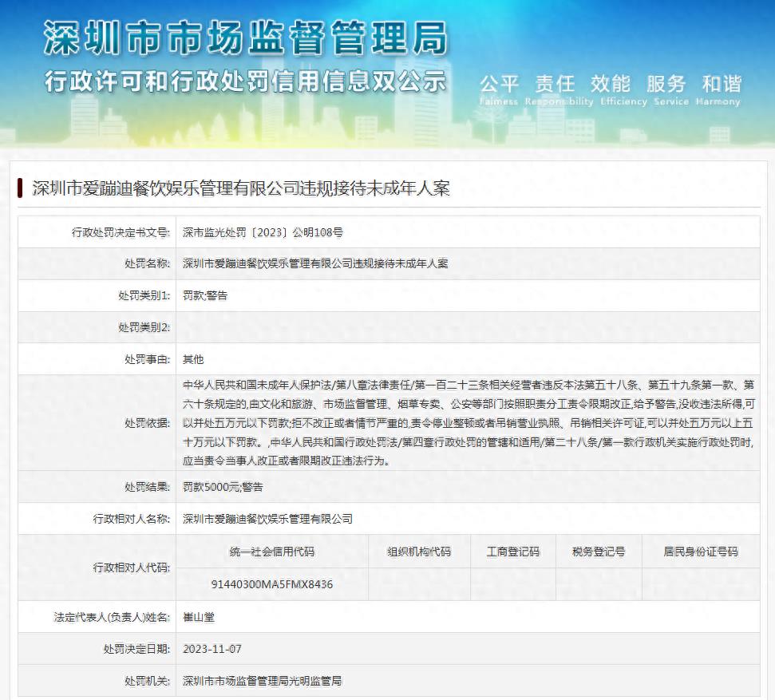
Task: Click the decision date 2023-11-07
Action: pyautogui.click(x=212, y=649)
